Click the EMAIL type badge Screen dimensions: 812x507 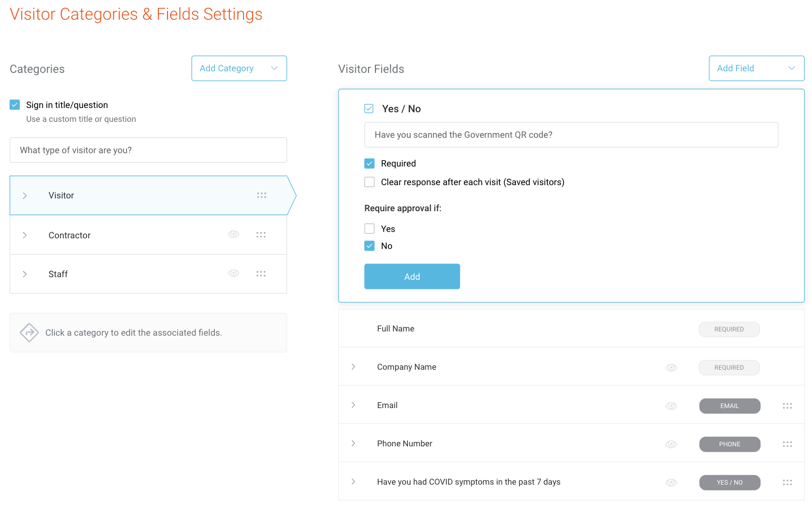click(x=730, y=406)
